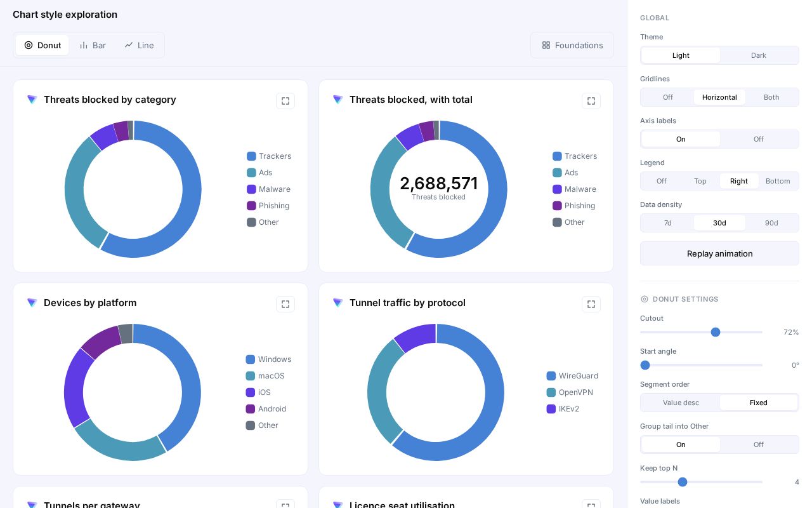Click the Start angle slider handle
The image size is (812, 508).
pos(645,365)
